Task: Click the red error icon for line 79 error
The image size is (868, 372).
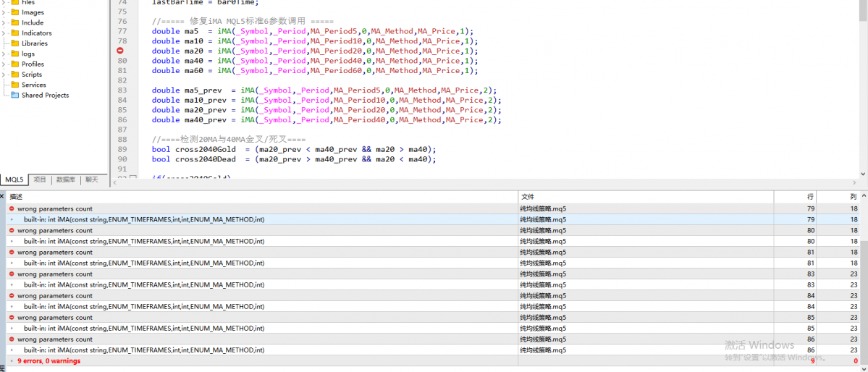Action: click(12, 208)
